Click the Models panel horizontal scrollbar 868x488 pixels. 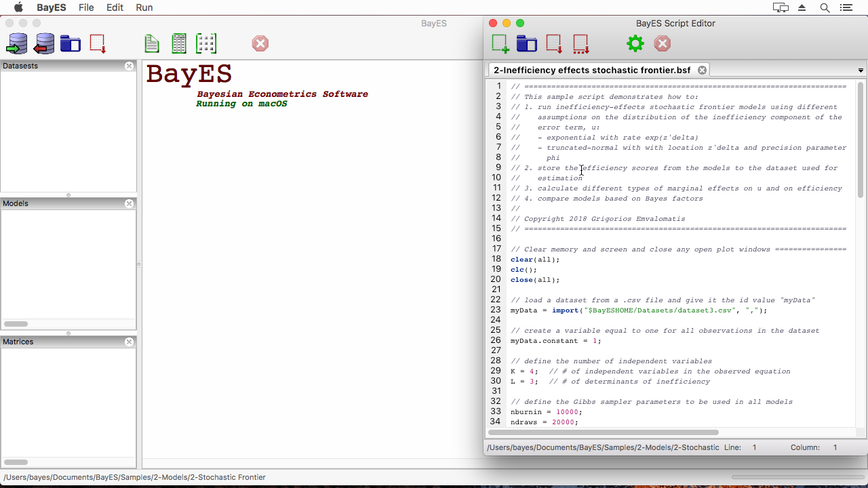click(x=16, y=324)
